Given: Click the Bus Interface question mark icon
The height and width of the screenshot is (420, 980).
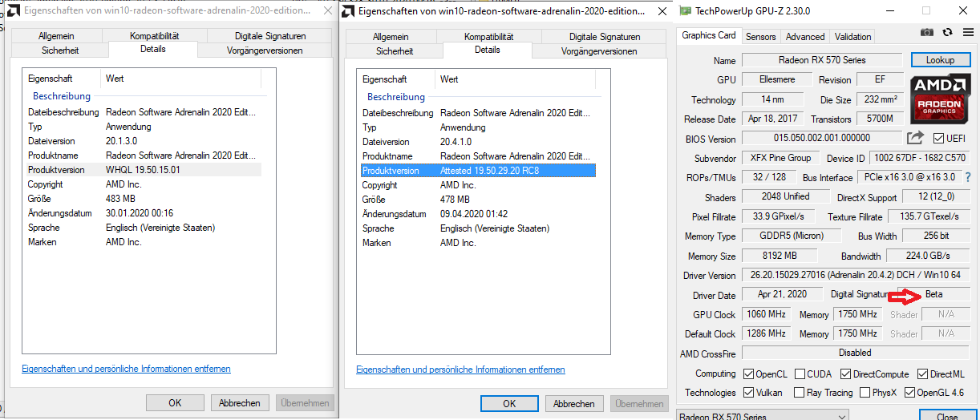Looking at the screenshot, I should 967,177.
